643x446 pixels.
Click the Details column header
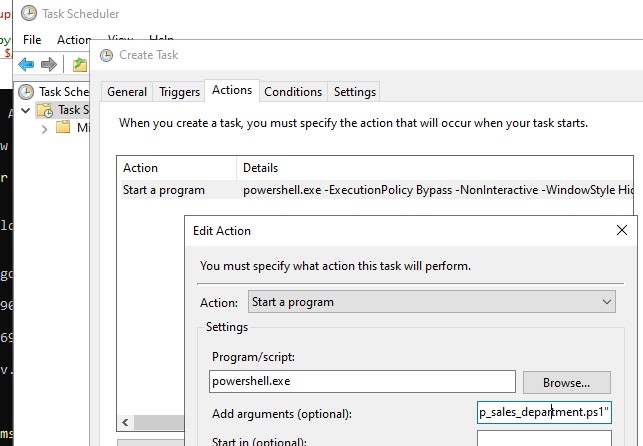coord(435,168)
